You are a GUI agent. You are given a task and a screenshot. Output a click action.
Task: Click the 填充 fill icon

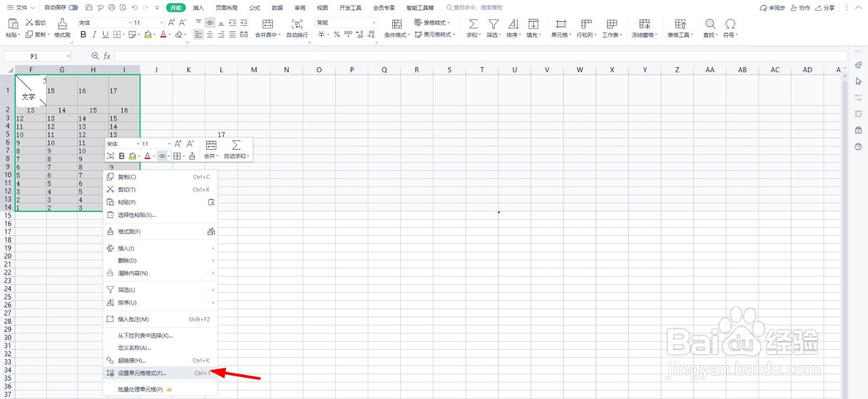point(533,24)
